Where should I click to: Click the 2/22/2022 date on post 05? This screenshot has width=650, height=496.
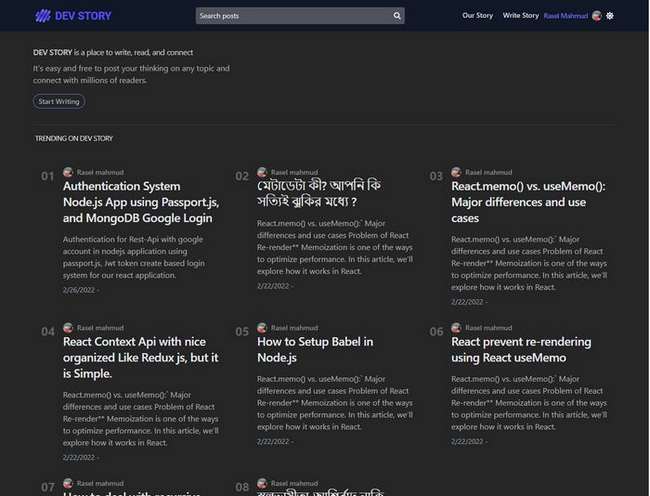[273, 442]
